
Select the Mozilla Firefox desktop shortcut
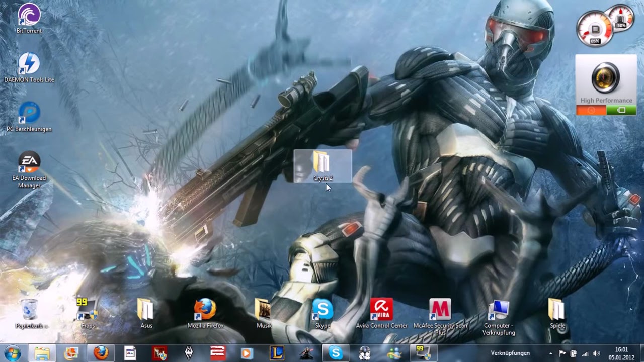205,313
